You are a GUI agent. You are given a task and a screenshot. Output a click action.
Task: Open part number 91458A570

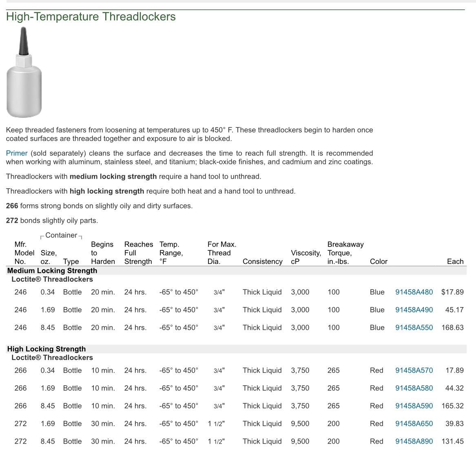pos(414,370)
